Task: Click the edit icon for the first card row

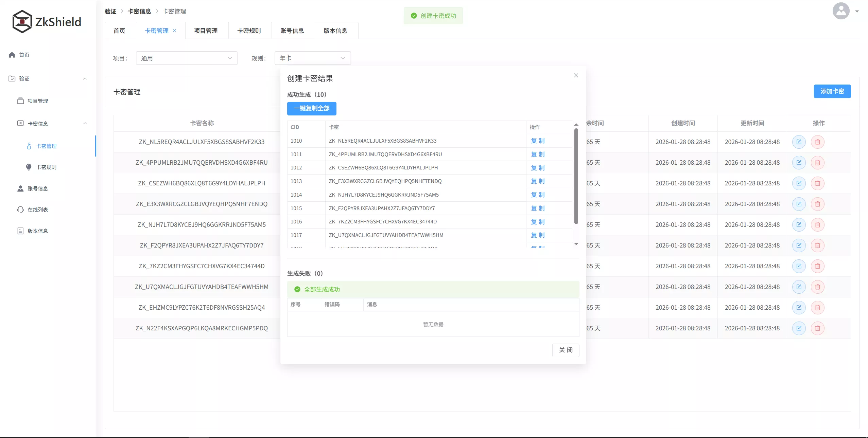Action: click(799, 142)
